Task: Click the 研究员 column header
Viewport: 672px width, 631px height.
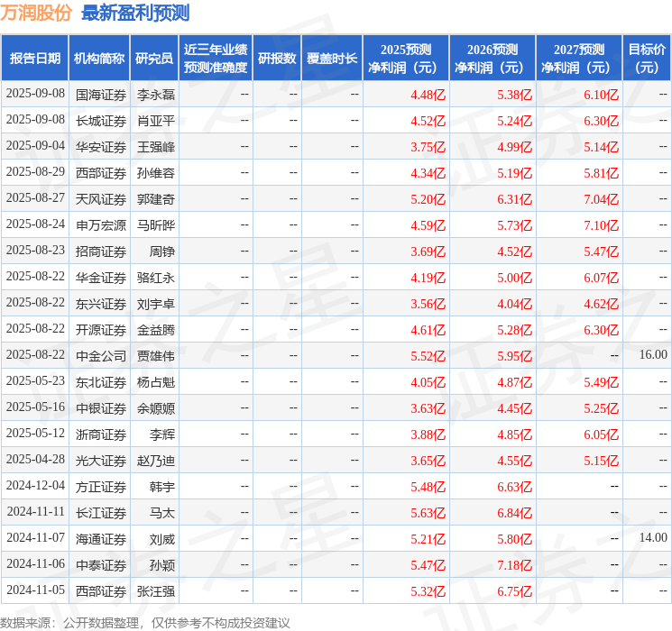Action: pos(154,59)
